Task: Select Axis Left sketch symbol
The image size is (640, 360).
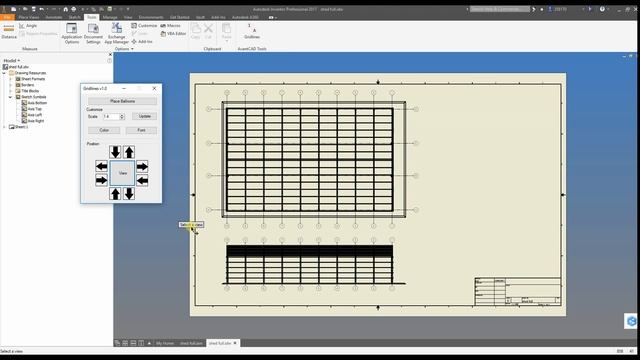Action: [32, 115]
